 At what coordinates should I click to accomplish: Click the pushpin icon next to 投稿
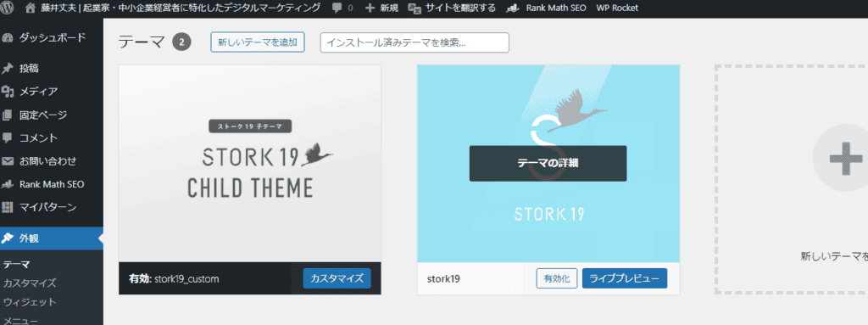8,69
